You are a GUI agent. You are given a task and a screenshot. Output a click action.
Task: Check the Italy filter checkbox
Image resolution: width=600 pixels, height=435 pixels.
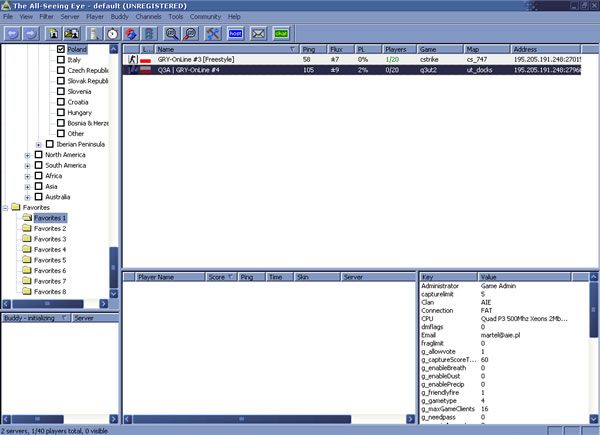point(61,60)
